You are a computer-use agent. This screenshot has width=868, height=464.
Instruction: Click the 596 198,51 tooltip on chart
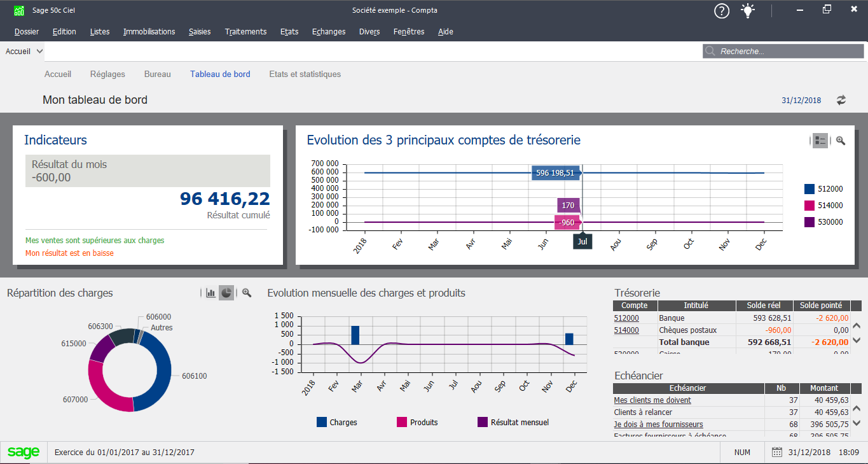[x=555, y=172]
